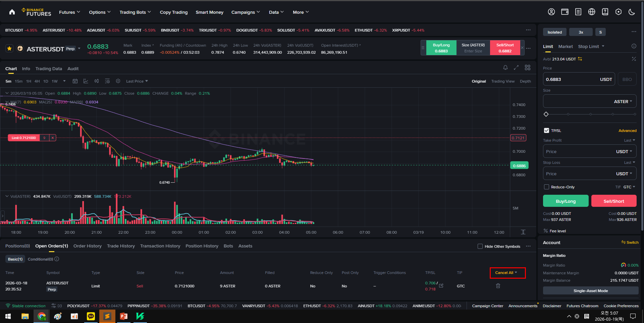644x323 pixels.
Task: Open the user profile icon
Action: [551, 12]
